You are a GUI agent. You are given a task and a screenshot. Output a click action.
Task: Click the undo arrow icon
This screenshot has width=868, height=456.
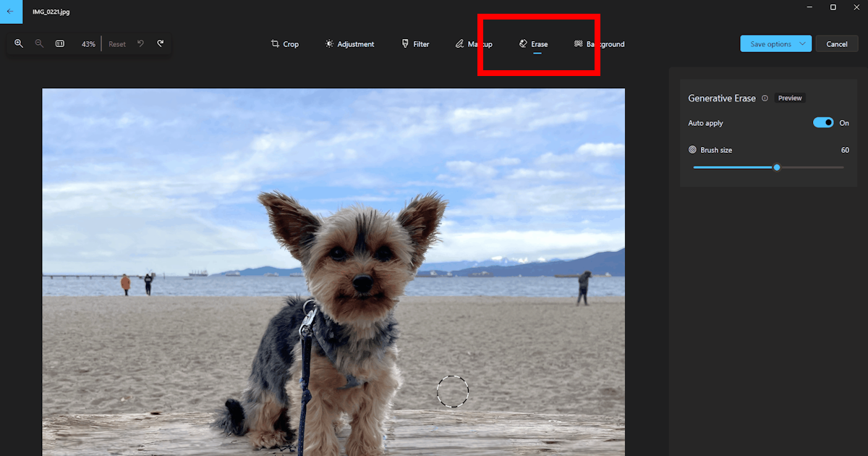pos(140,43)
